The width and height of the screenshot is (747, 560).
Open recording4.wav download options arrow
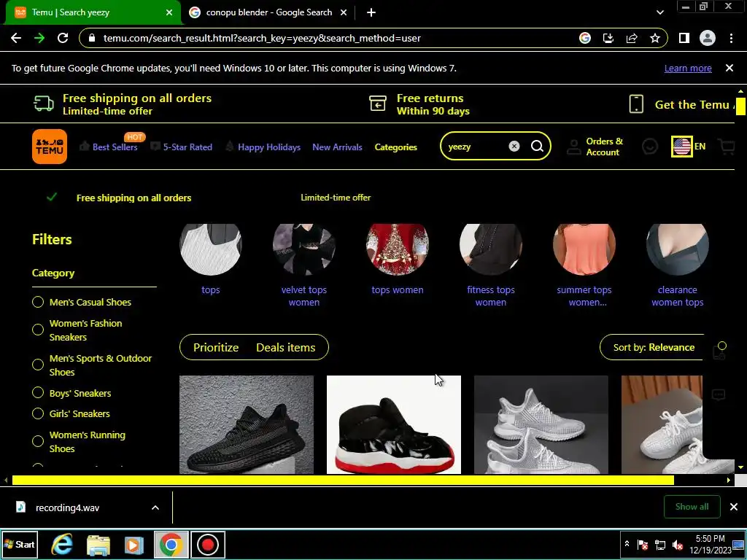pos(155,507)
